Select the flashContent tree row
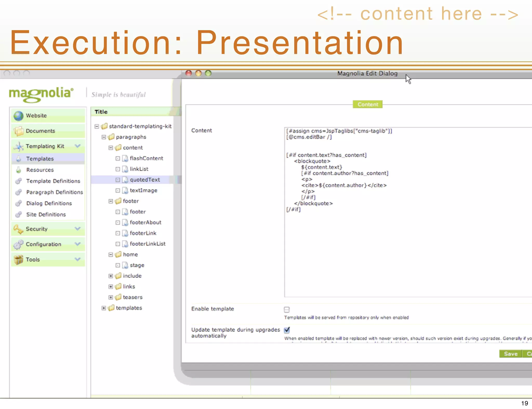This screenshot has width=532, height=409. click(x=136, y=158)
